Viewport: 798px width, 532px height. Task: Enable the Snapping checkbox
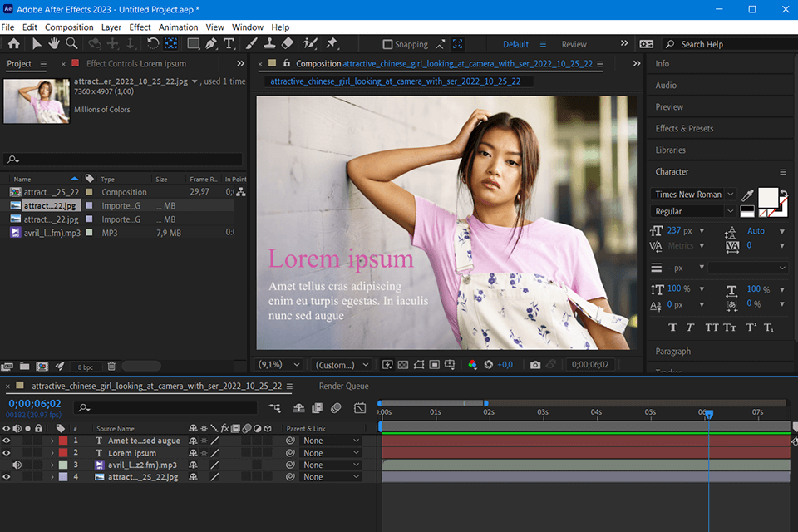pos(387,45)
